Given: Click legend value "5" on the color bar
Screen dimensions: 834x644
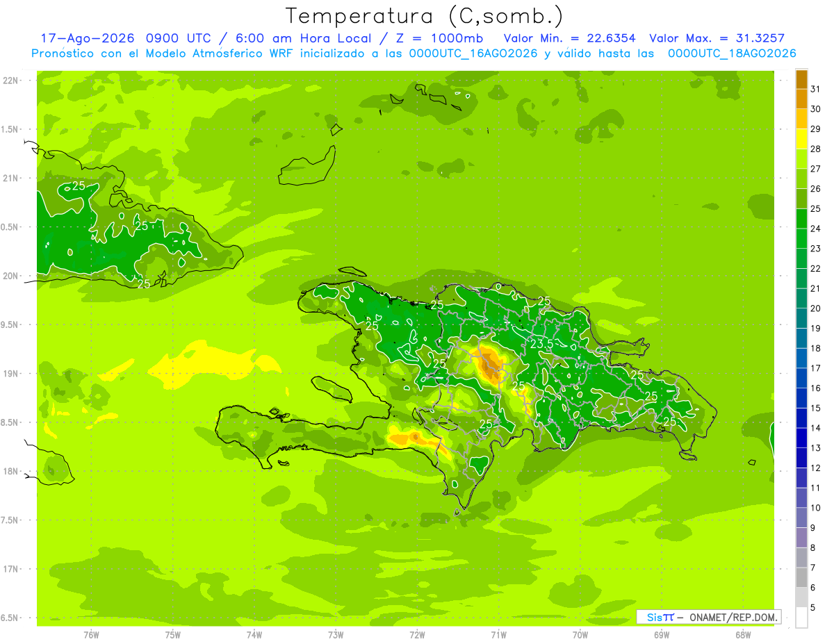Looking at the screenshot, I should 813,607.
